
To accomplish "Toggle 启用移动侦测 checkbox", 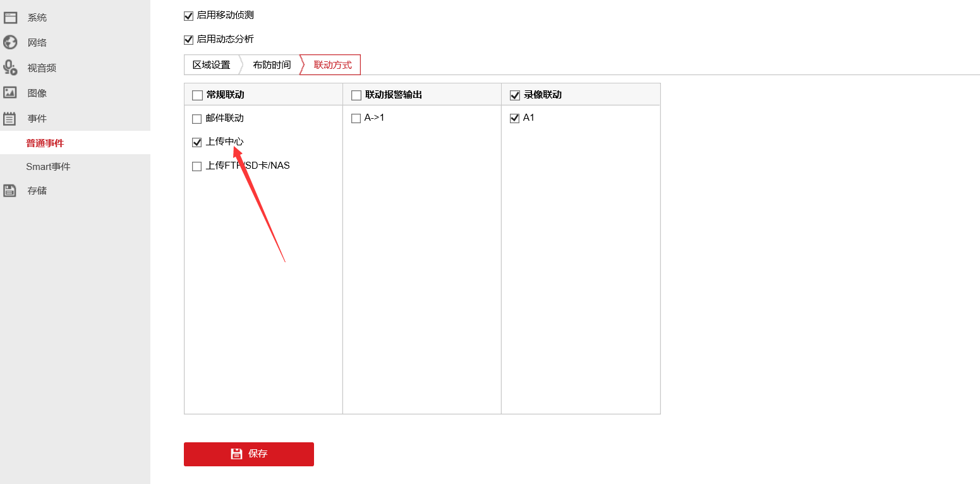I will point(188,16).
